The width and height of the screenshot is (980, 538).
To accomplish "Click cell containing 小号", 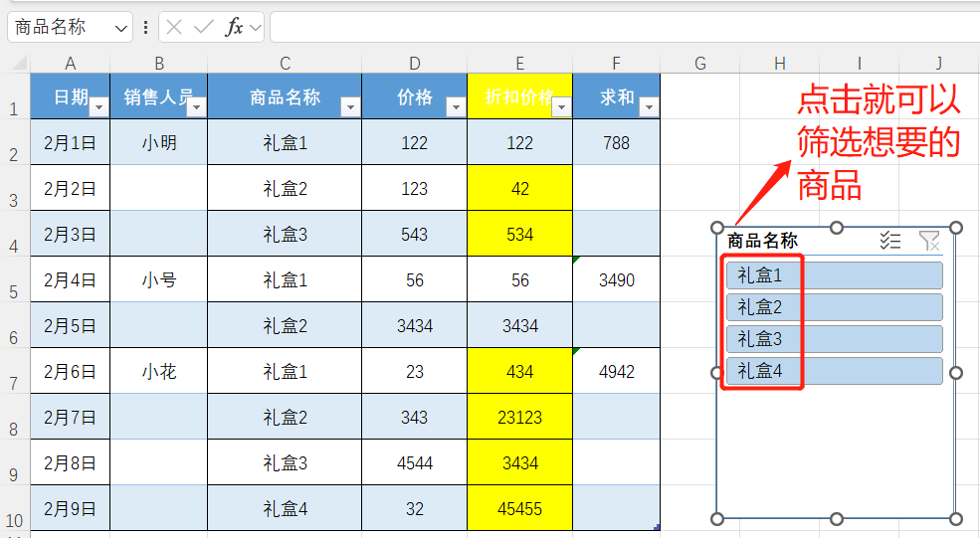I will [159, 279].
